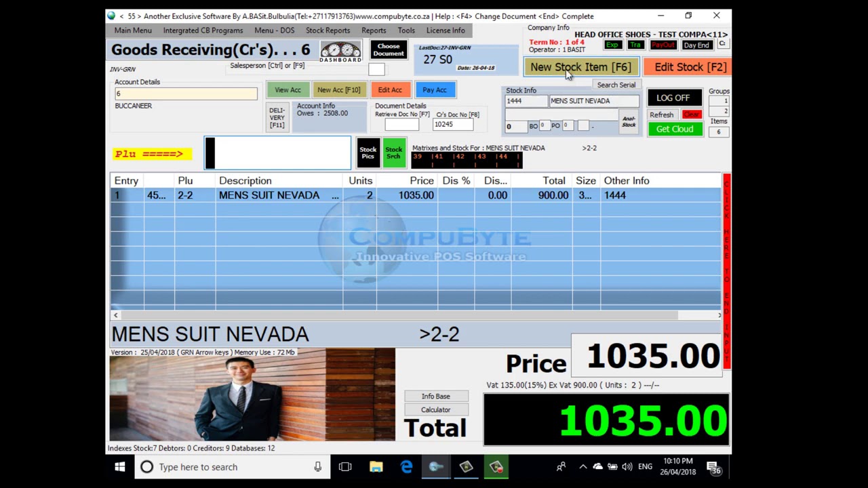Click the Plu entry input box

click(x=278, y=152)
